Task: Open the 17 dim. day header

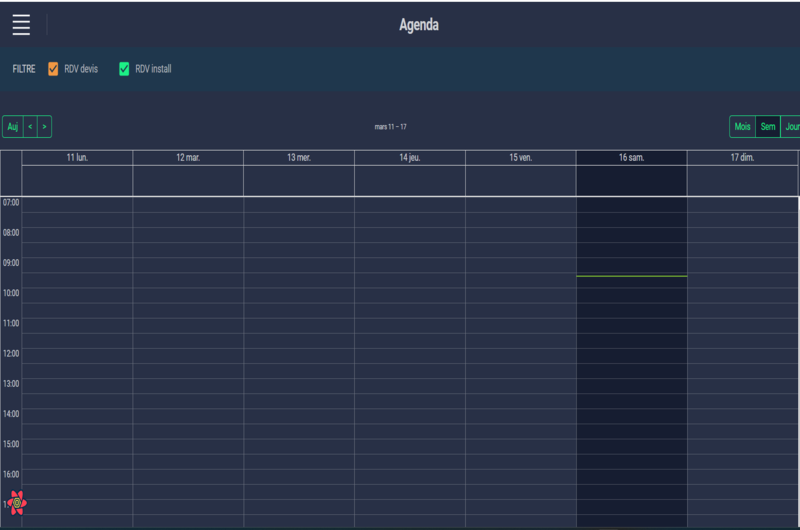Action: 742,158
